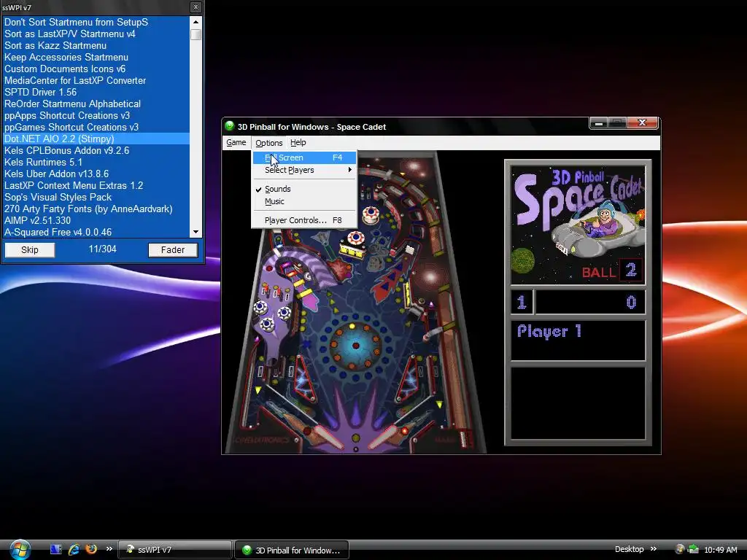Select "270 Arty Farty Fonts (by AnneAardvark)"
The height and width of the screenshot is (560, 747).
click(96, 209)
